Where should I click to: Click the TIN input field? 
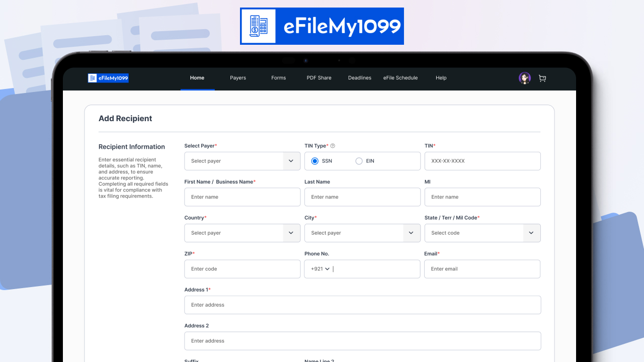pyautogui.click(x=482, y=161)
